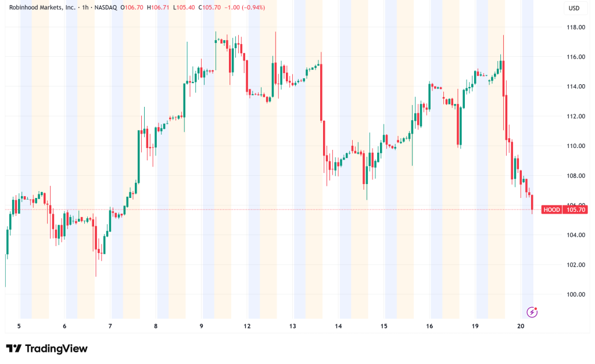Select the HOOD price label 105.70
Image resolution: width=595 pixels, height=364 pixels.
[565, 210]
